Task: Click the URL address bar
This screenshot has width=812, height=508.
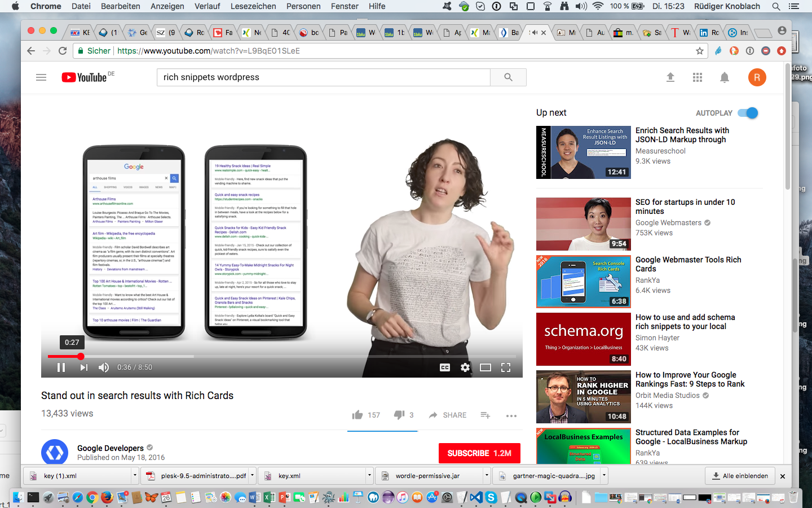Action: coord(389,51)
